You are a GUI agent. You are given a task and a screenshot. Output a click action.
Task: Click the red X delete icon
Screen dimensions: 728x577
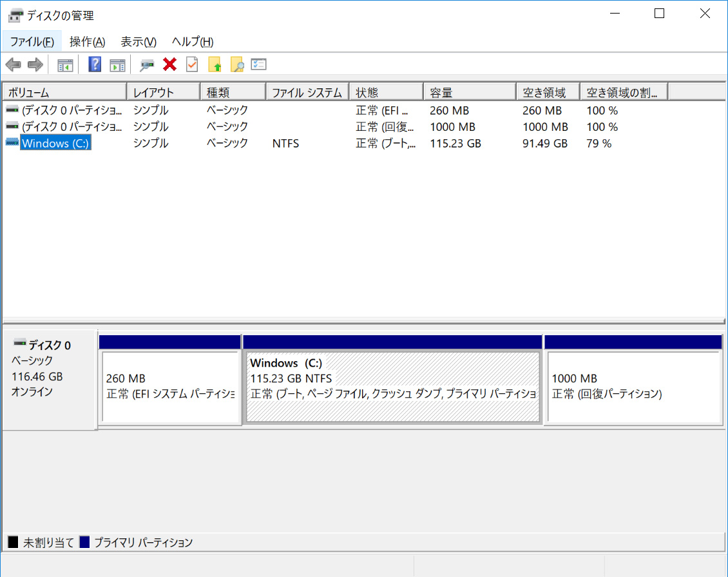pyautogui.click(x=169, y=64)
